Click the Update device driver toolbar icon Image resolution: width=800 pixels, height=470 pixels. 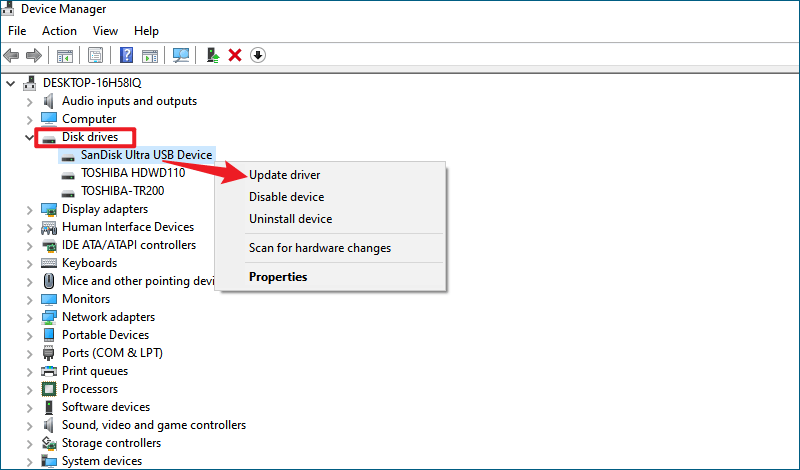[x=213, y=55]
